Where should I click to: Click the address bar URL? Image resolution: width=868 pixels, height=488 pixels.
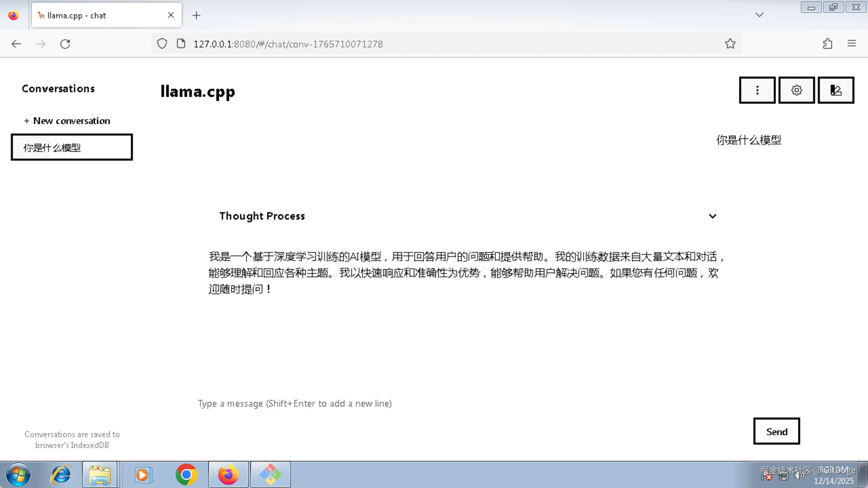[x=288, y=44]
